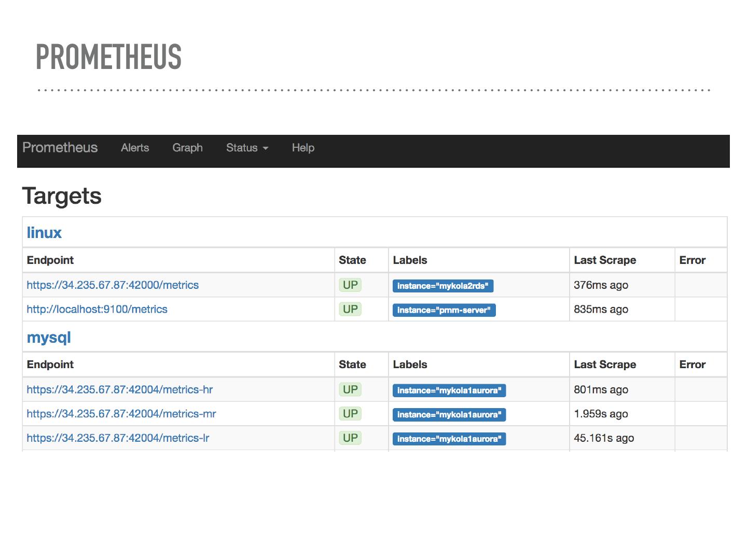Switch to the Graph page
This screenshot has width=747, height=560.
(x=187, y=148)
